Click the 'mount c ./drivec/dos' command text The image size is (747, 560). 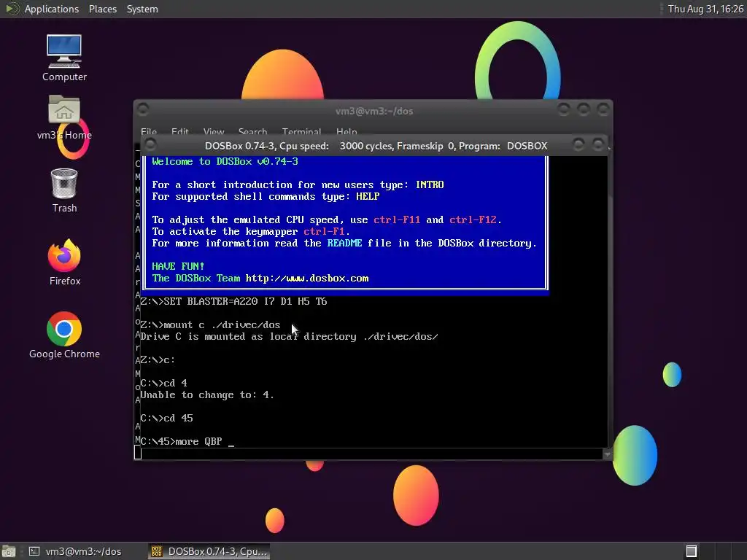click(x=222, y=324)
